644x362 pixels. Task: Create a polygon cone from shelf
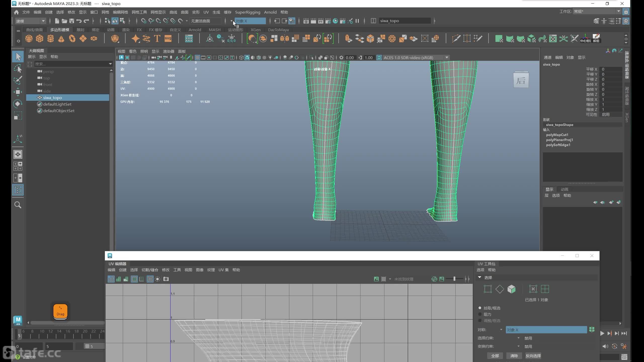[x=61, y=39]
